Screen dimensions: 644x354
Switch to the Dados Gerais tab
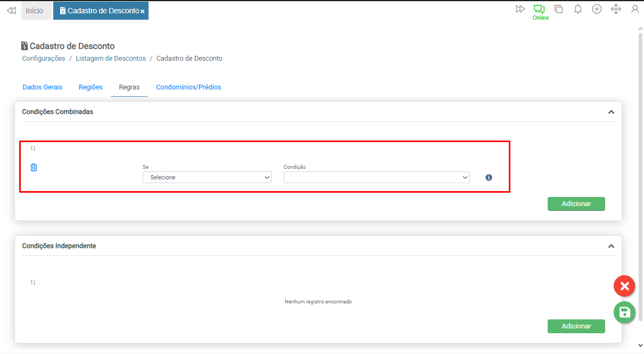[42, 87]
